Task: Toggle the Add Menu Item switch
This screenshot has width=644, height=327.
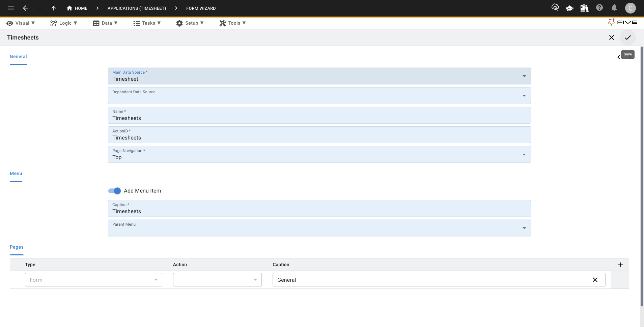Action: click(115, 191)
